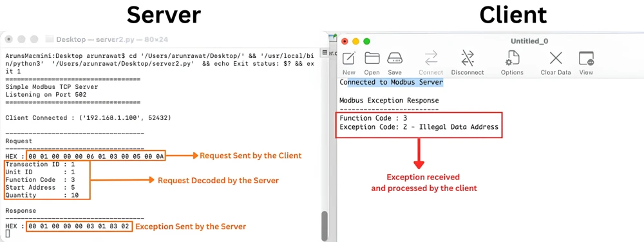Click 'Quantity : 10' in terminal
This screenshot has width=644, height=242.
(42, 195)
